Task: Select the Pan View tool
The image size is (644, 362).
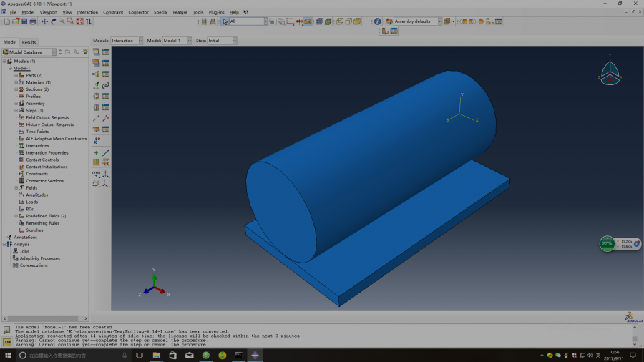Action: 45,21
